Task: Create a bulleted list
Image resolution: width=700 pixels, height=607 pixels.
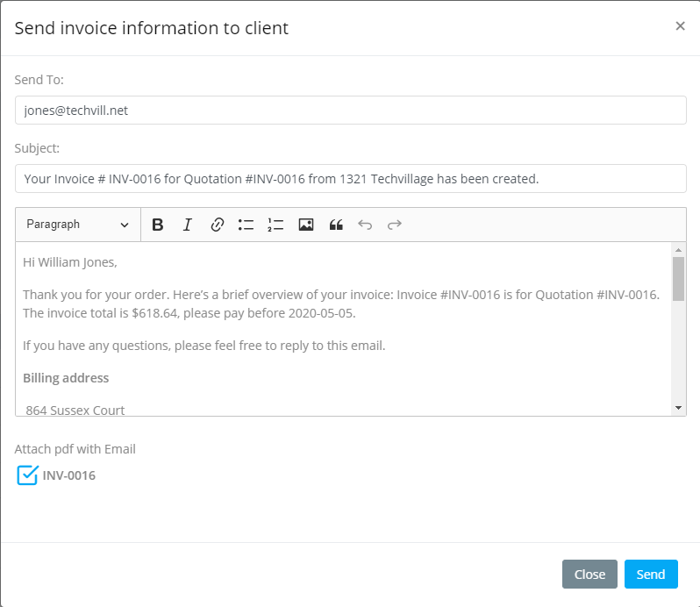Action: 246,225
